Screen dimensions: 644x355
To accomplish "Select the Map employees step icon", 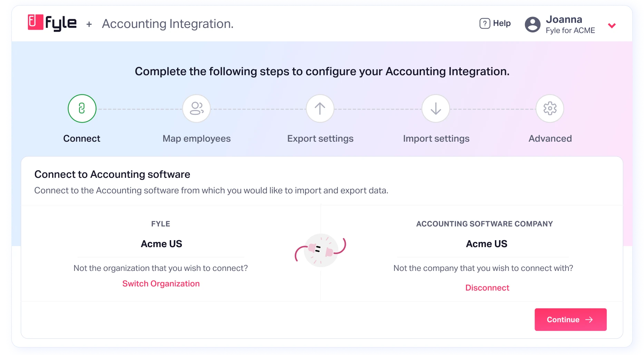I will pyautogui.click(x=196, y=109).
